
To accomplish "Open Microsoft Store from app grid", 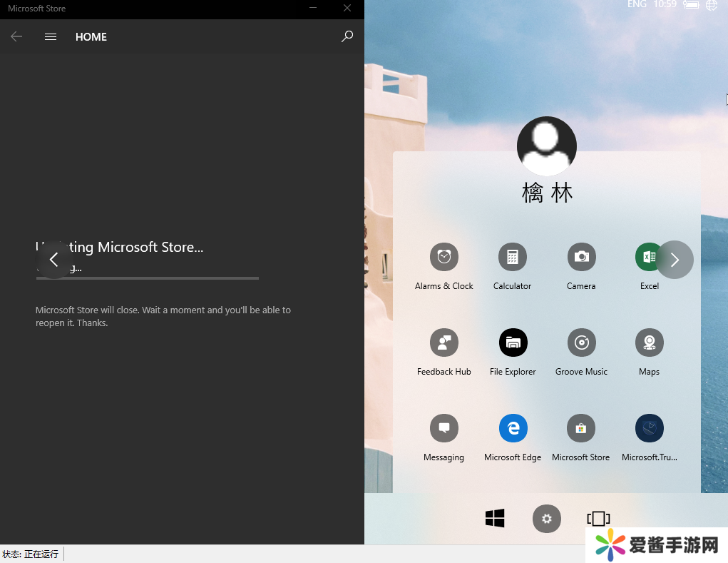I will pos(580,428).
